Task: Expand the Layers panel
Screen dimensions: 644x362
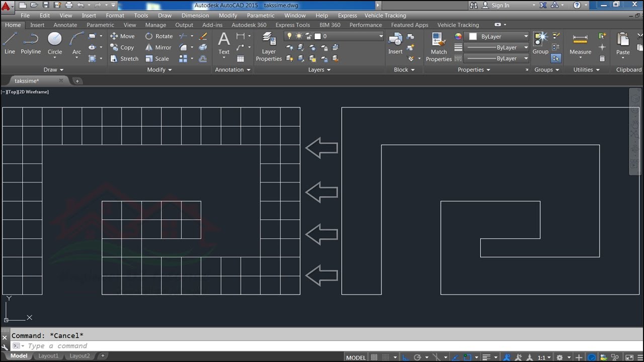Action: point(319,69)
